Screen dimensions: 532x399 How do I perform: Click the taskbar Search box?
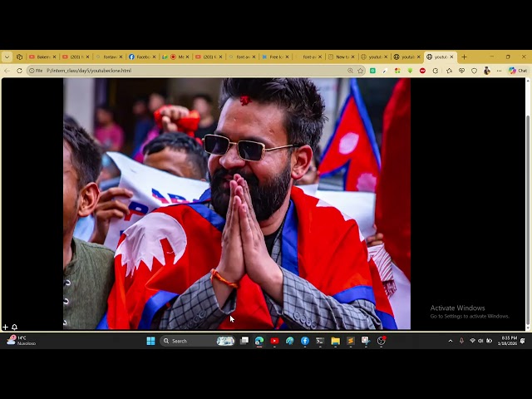tap(187, 341)
